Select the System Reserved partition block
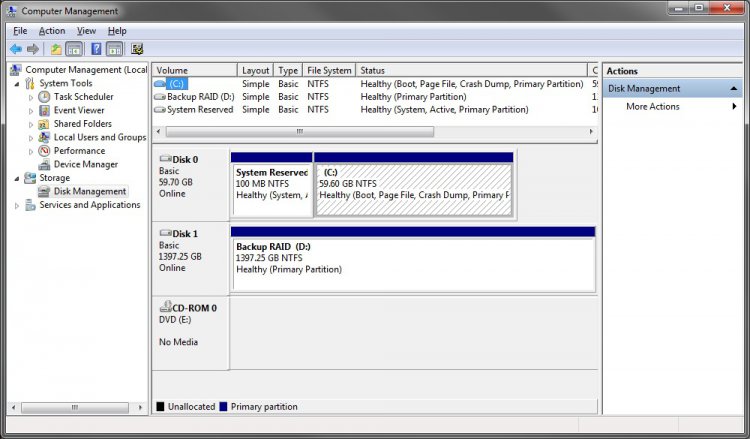The width and height of the screenshot is (750, 439). click(x=272, y=189)
